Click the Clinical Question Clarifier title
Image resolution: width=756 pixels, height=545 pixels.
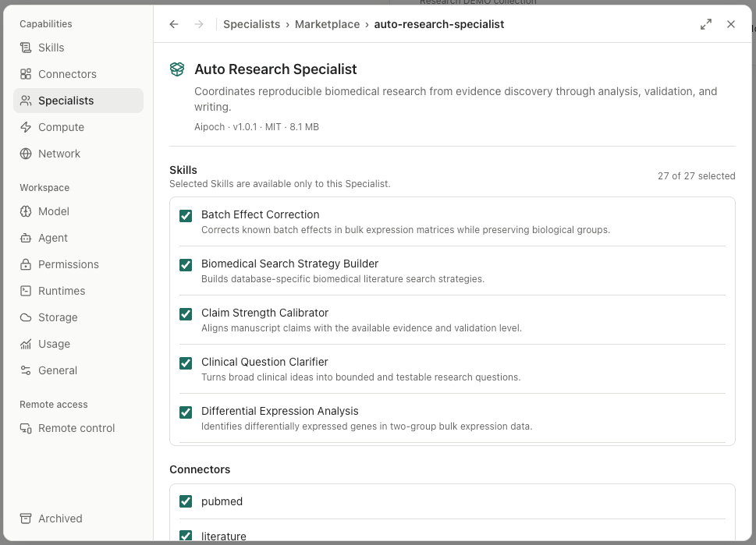pyautogui.click(x=264, y=362)
